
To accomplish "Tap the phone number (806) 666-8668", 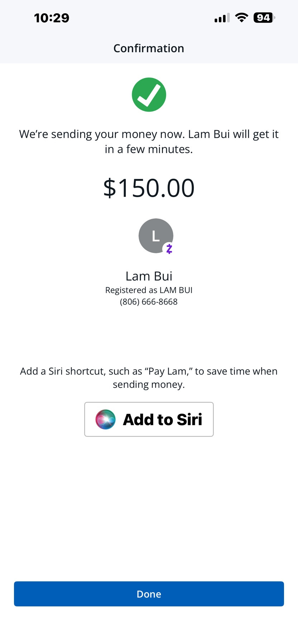I will (x=149, y=302).
